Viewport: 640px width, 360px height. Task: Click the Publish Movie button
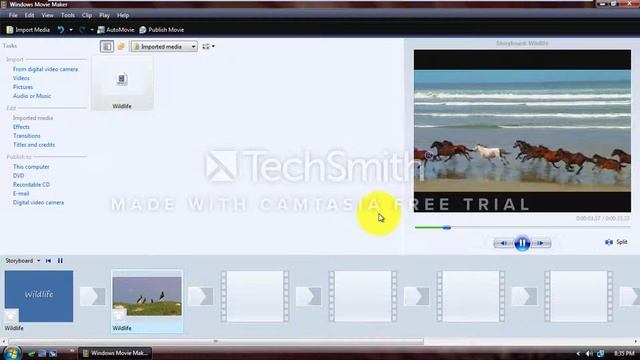point(162,30)
